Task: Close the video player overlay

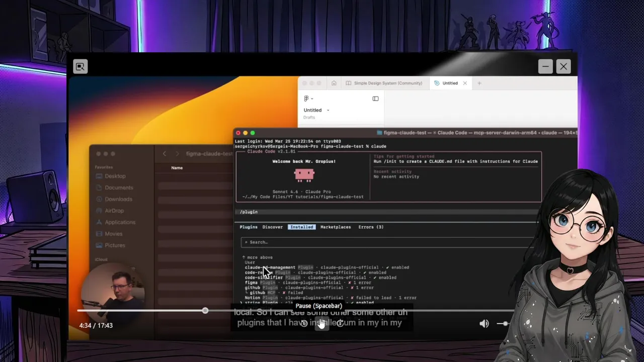Action: pyautogui.click(x=563, y=66)
